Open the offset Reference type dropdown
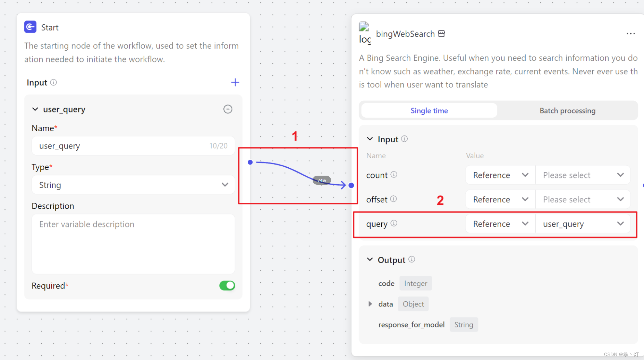This screenshot has width=644, height=360. [500, 199]
